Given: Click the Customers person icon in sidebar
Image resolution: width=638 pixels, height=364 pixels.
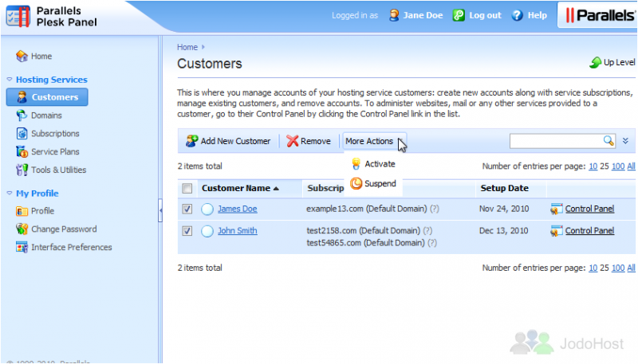Looking at the screenshot, I should (x=22, y=97).
